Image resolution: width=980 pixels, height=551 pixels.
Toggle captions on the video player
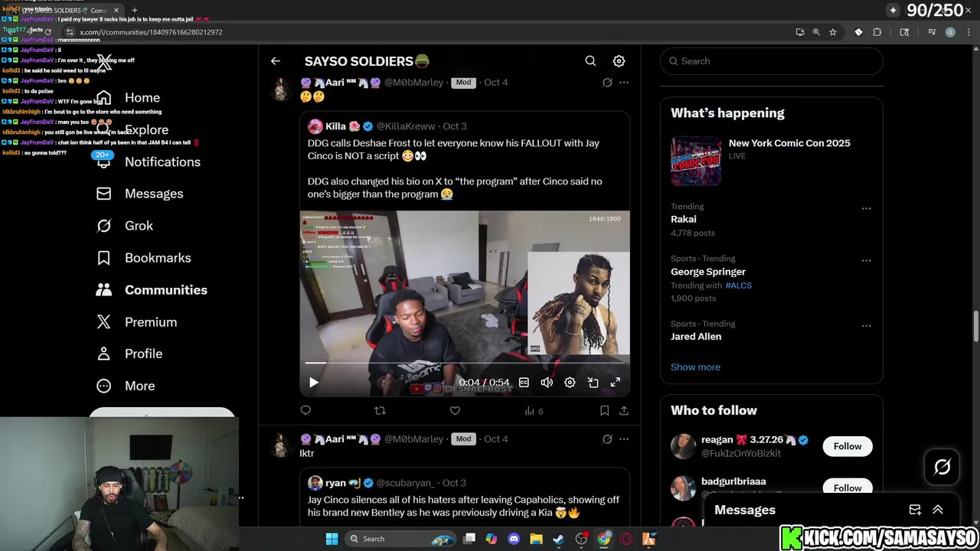[x=524, y=382]
